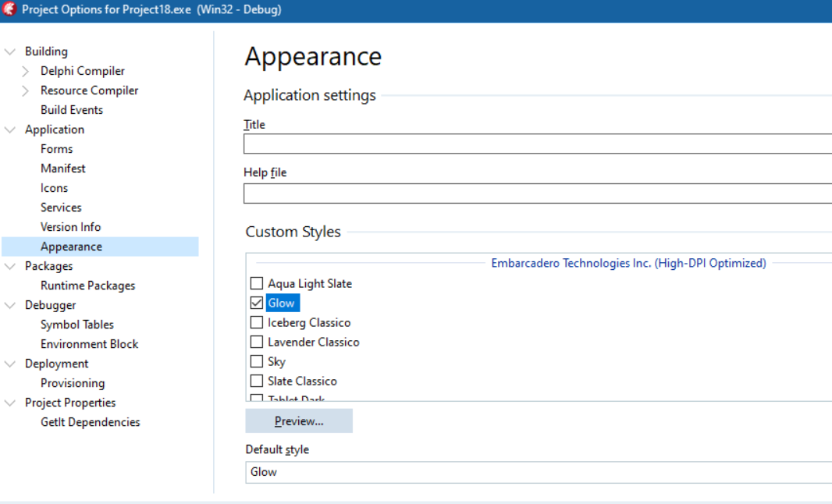The height and width of the screenshot is (504, 832).
Task: Open Resource Compiler options
Action: [89, 91]
